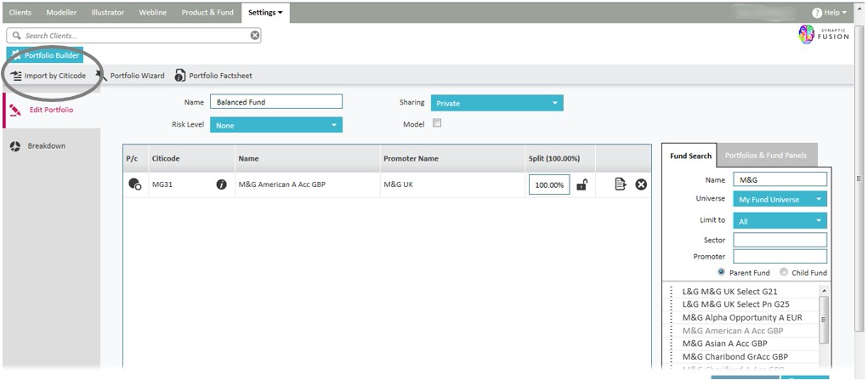Click the Search Clients input box
The height and width of the screenshot is (386, 868).
133,36
